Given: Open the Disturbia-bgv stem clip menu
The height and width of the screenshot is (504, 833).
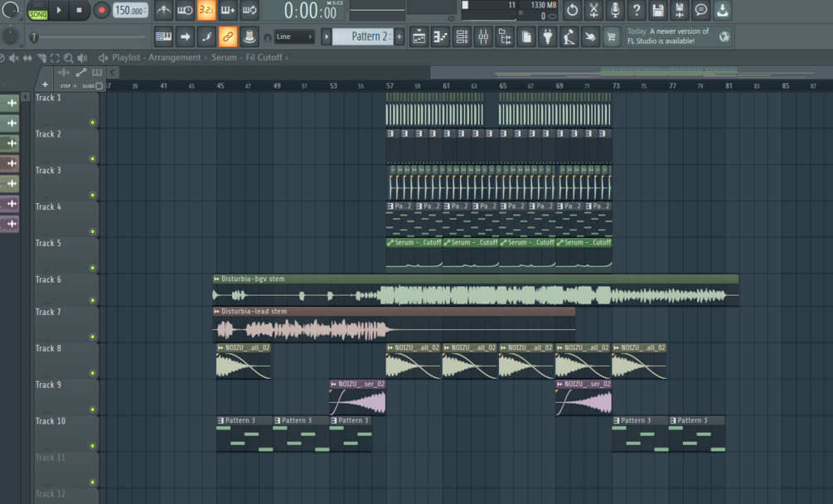Looking at the screenshot, I should [216, 279].
